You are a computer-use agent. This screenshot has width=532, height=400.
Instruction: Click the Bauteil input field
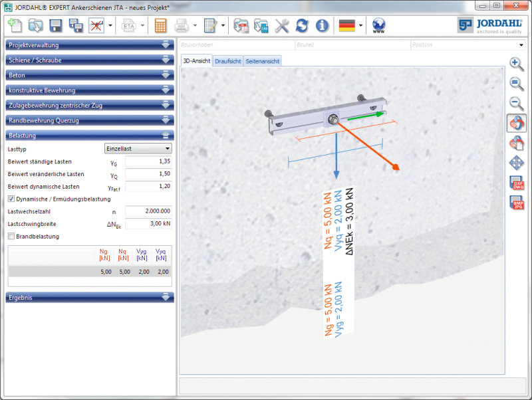tap(353, 45)
